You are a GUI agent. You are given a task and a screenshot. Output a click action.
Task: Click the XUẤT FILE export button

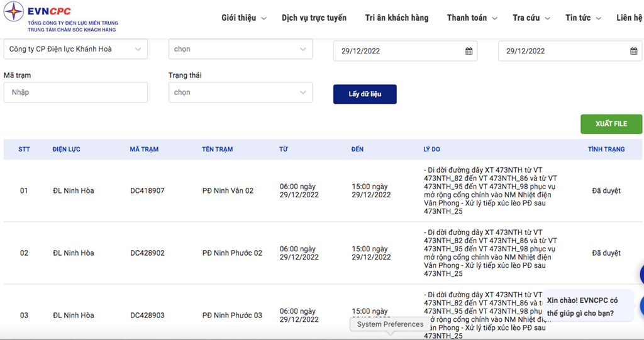tap(611, 124)
